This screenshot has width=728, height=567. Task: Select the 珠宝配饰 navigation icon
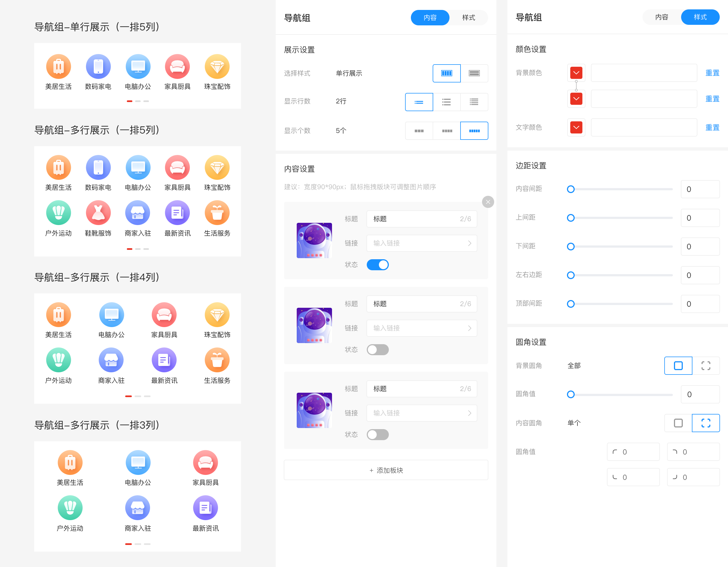click(217, 66)
